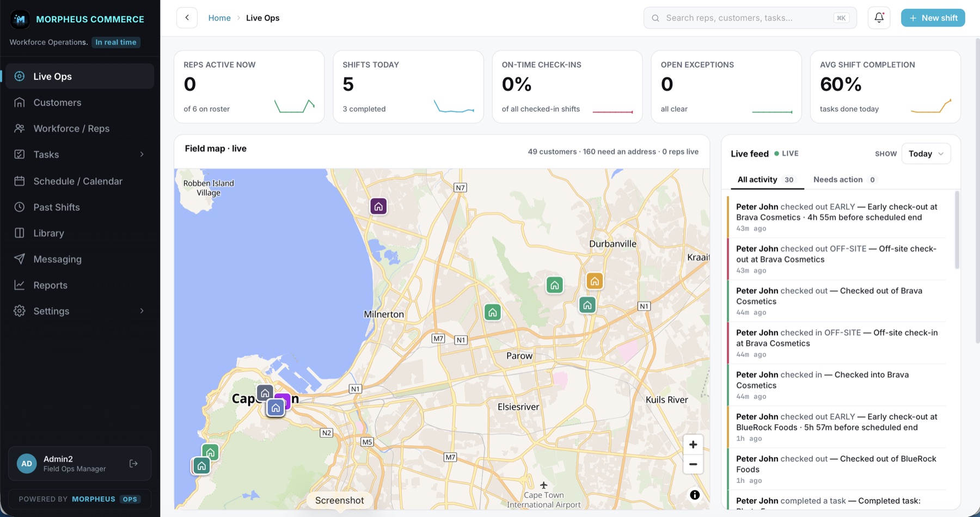Click the AD avatar circle
The width and height of the screenshot is (980, 517).
27,464
